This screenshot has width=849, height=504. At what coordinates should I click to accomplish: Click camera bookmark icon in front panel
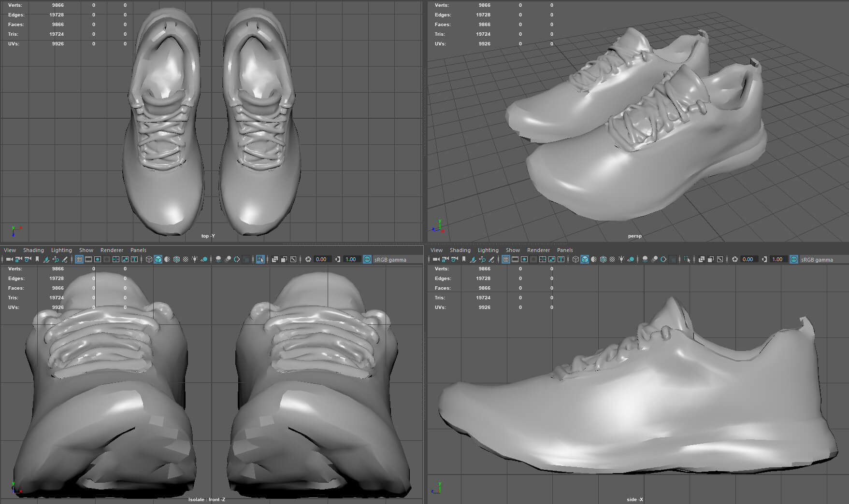coord(37,260)
